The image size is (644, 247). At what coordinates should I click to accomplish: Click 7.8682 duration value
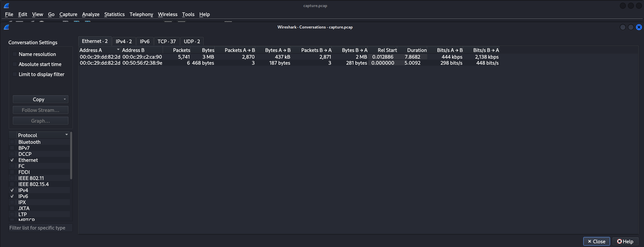click(412, 57)
